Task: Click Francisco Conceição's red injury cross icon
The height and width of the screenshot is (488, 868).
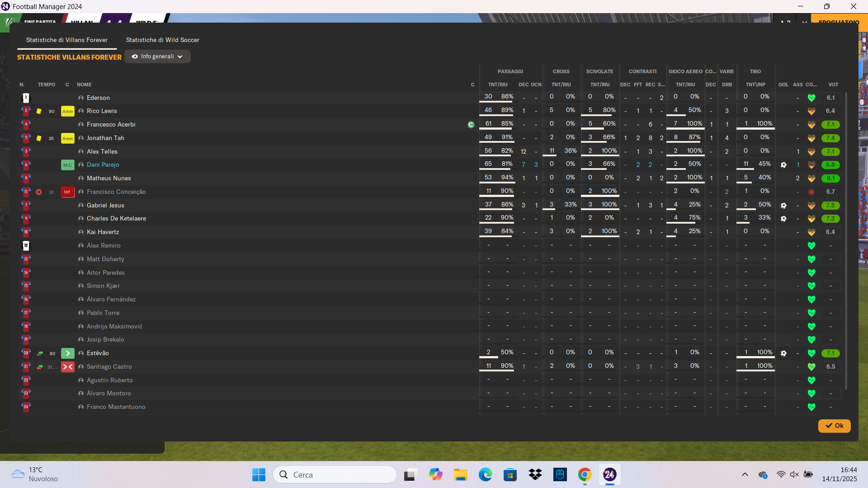Action: pos(39,192)
